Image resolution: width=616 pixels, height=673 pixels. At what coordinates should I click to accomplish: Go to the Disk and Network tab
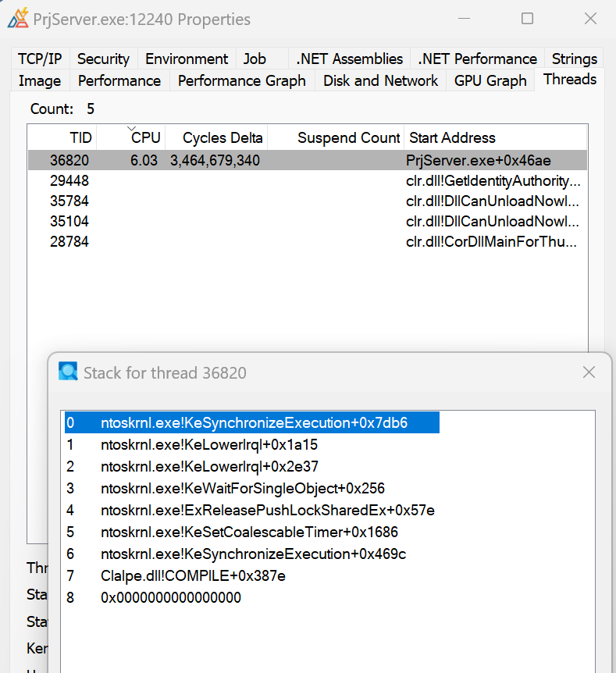[x=380, y=80]
